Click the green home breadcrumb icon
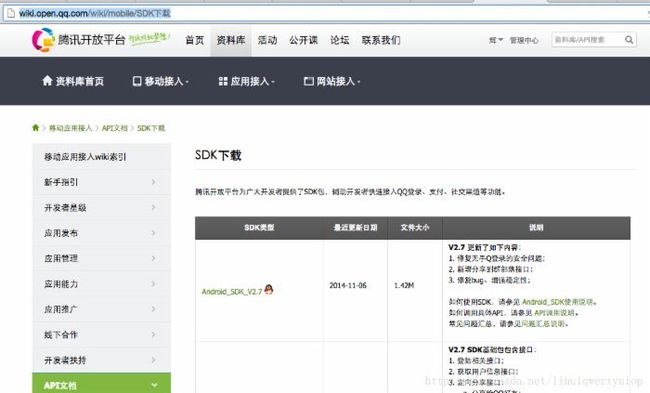The image size is (650, 393). coord(36,128)
